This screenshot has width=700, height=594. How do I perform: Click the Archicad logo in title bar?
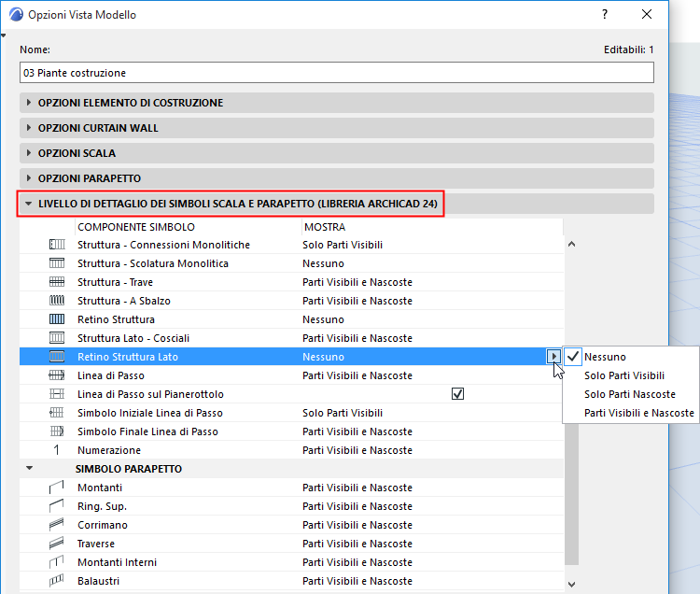pyautogui.click(x=16, y=15)
